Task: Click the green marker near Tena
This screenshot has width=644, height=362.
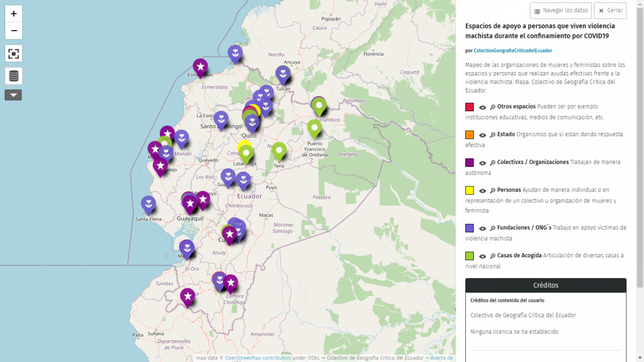Action: pyautogui.click(x=279, y=151)
